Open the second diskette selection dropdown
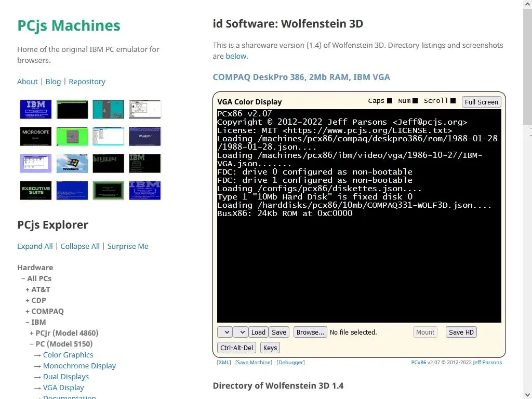The image size is (532, 399). coord(241,332)
